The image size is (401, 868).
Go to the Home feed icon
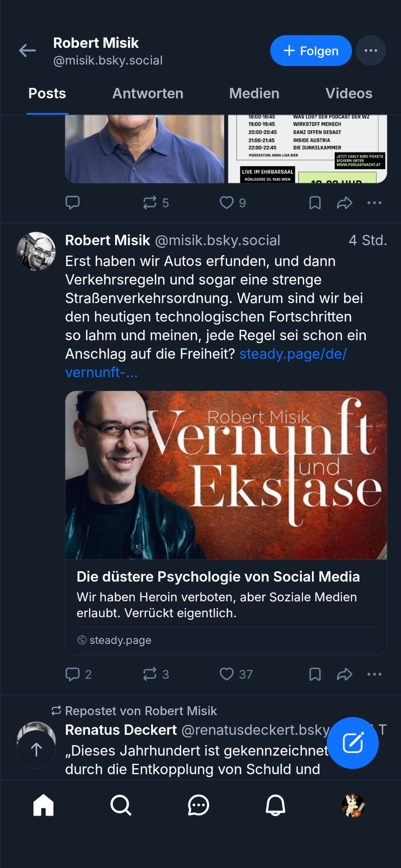43,806
